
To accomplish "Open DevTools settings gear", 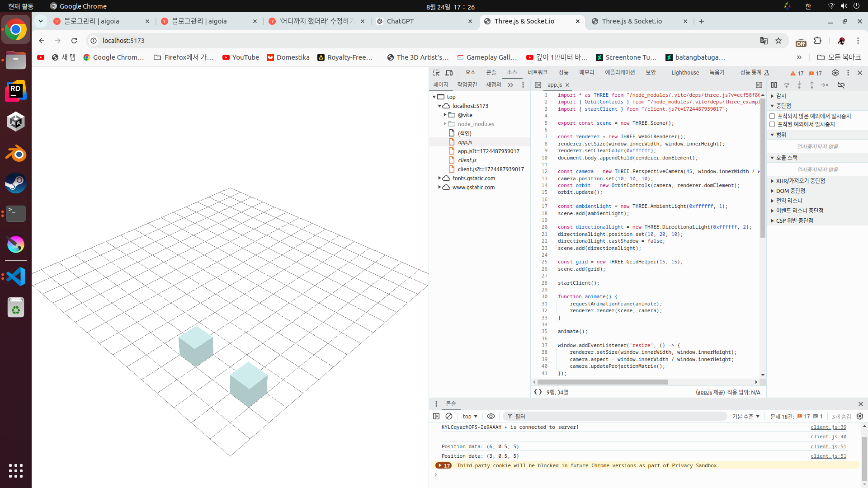I will [x=835, y=73].
